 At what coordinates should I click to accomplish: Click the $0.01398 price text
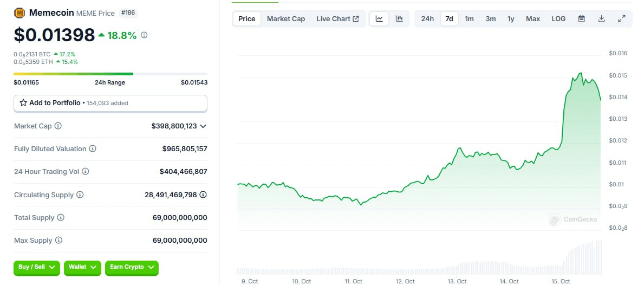54,35
